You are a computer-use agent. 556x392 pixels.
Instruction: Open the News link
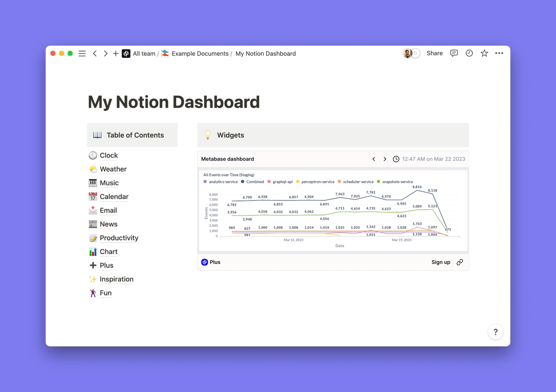point(109,224)
